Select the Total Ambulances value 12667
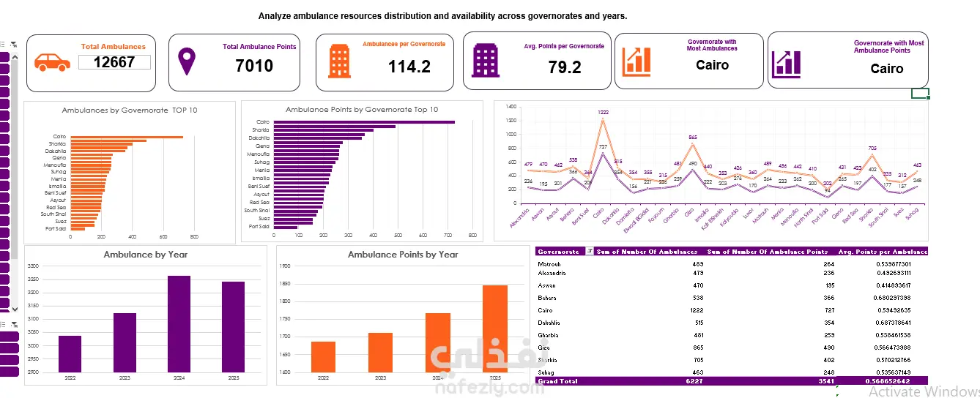This screenshot has width=980, height=398. (114, 62)
